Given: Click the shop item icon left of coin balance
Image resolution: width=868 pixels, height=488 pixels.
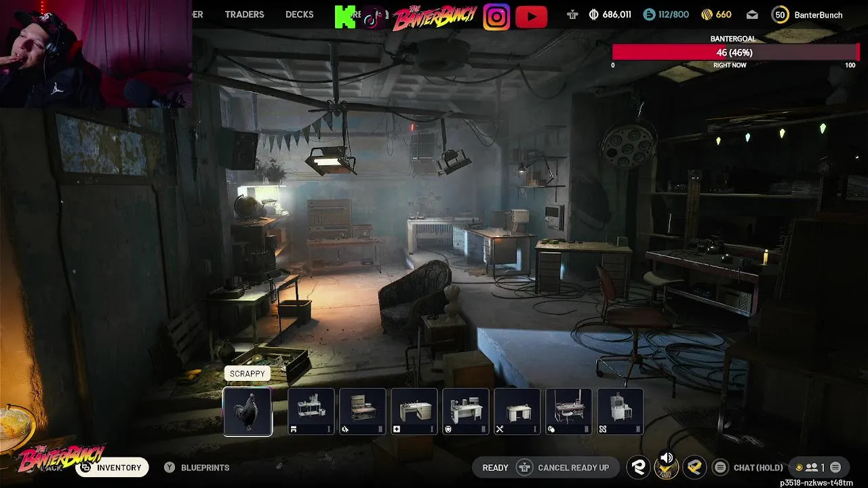Looking at the screenshot, I should [573, 14].
